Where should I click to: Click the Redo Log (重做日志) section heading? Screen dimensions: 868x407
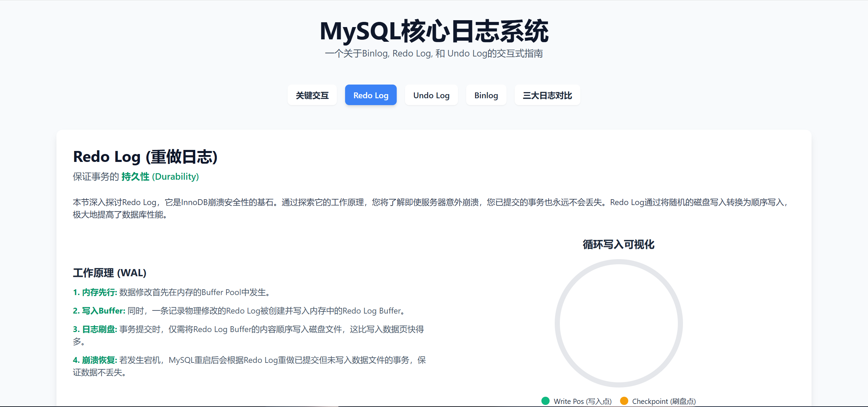pyautogui.click(x=145, y=157)
